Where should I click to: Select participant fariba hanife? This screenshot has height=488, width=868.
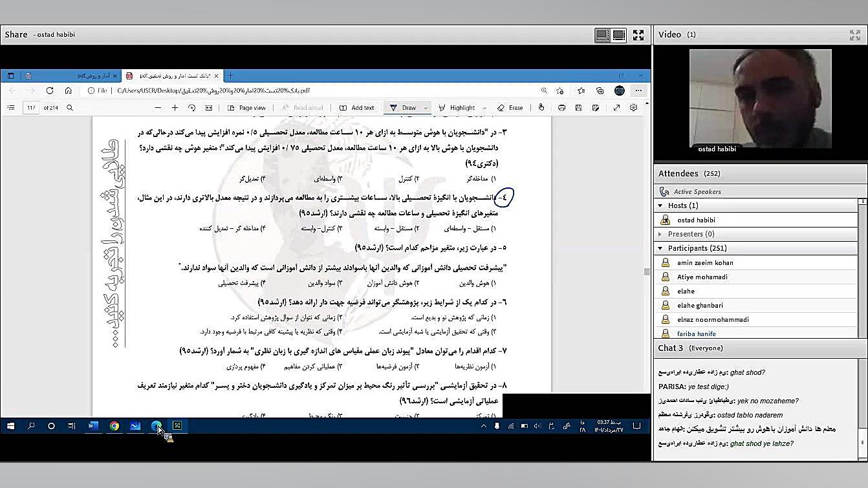point(696,334)
